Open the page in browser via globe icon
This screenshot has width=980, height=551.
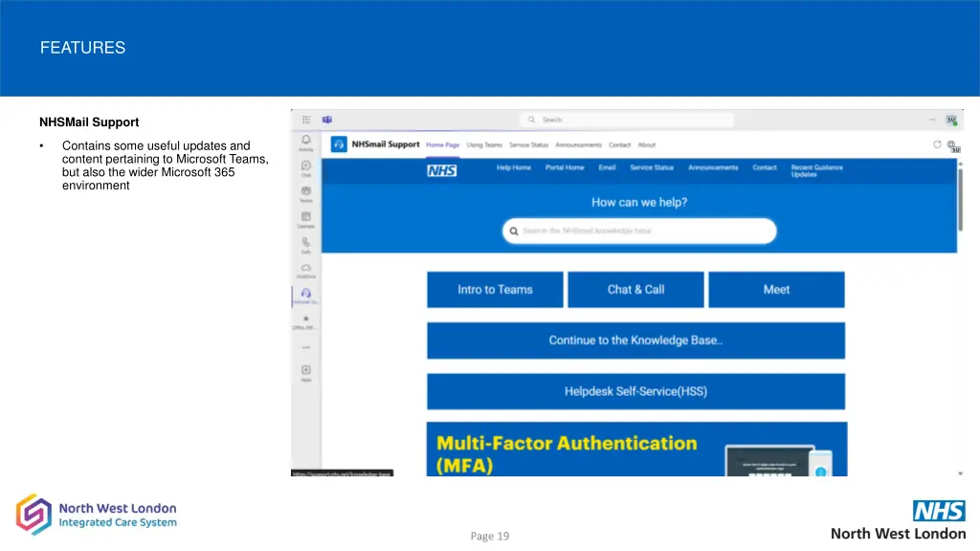tap(952, 146)
